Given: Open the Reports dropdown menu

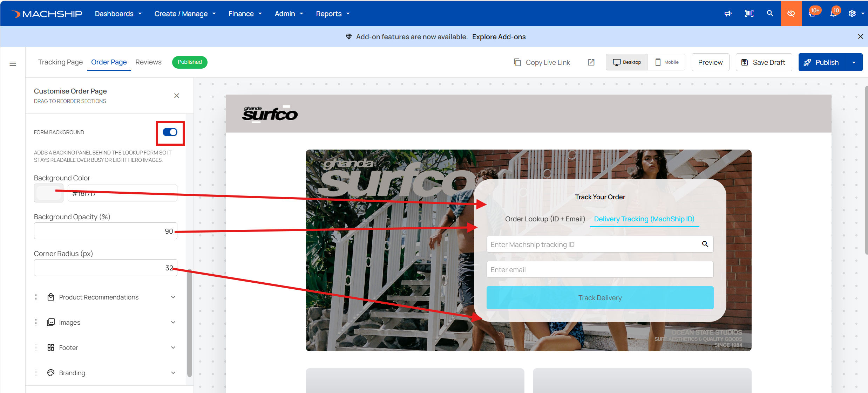Looking at the screenshot, I should tap(333, 14).
